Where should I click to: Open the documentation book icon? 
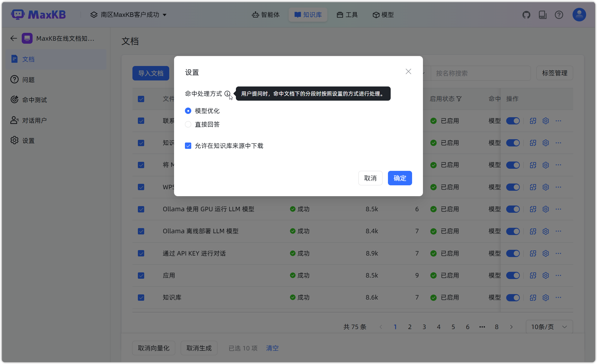click(543, 14)
